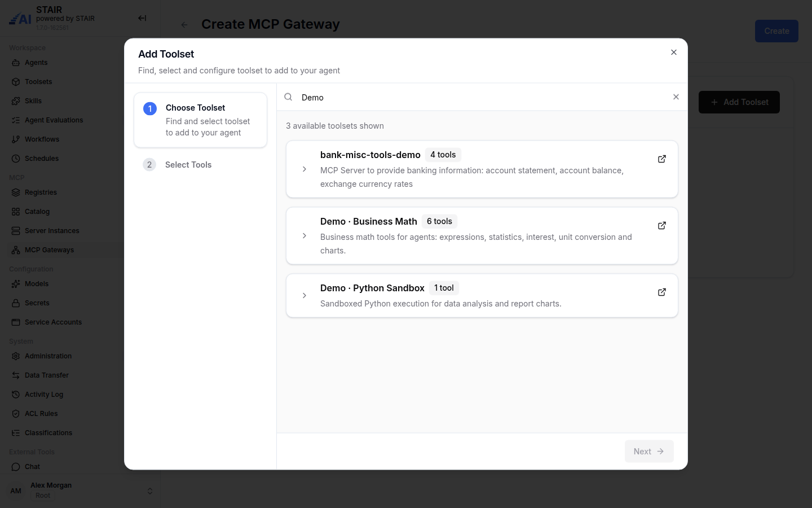The image size is (812, 508).
Task: Open Classifications in sidebar
Action: pyautogui.click(x=48, y=433)
